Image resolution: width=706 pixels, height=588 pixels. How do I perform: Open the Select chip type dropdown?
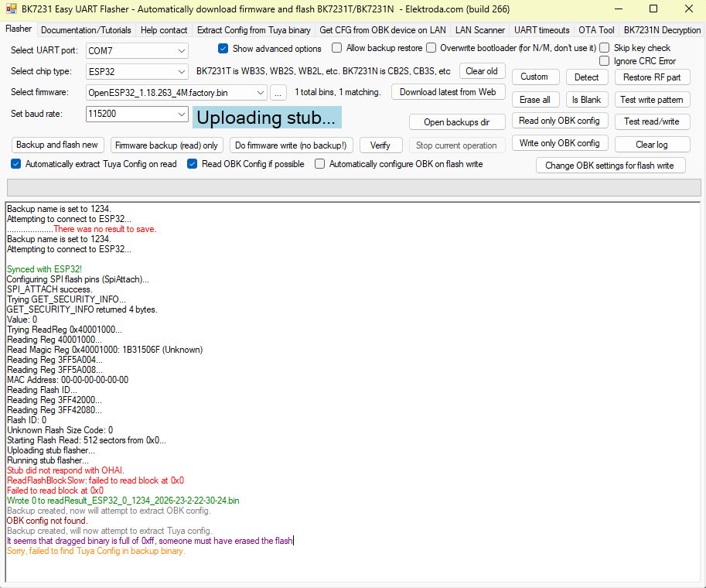coord(137,71)
